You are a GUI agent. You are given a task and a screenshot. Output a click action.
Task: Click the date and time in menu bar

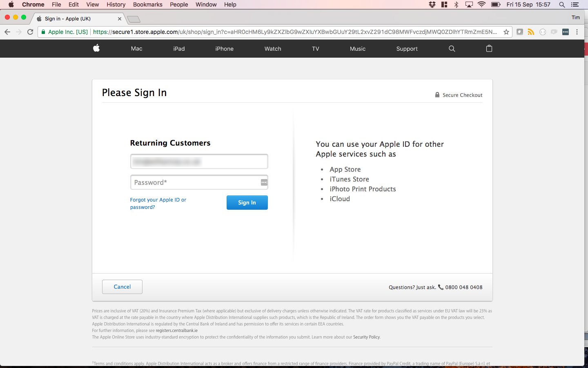[528, 4]
